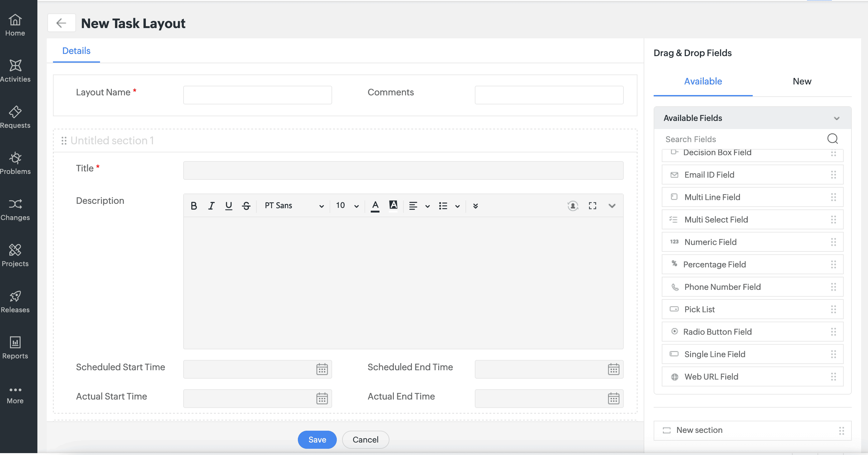868x455 pixels.
Task: Open the font size 10 dropdown
Action: point(347,206)
